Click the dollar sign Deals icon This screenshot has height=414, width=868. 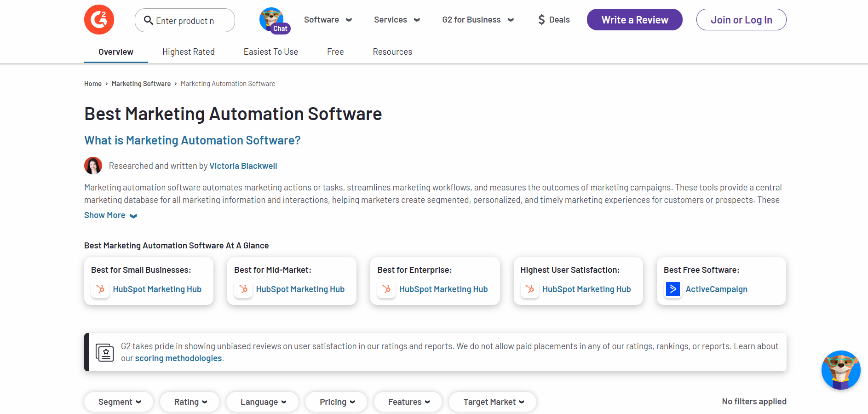(x=541, y=20)
